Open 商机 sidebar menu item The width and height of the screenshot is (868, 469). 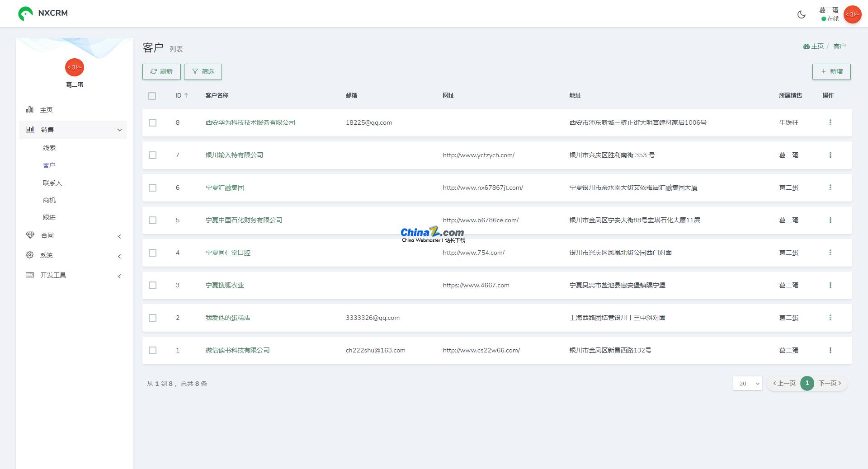coord(49,200)
